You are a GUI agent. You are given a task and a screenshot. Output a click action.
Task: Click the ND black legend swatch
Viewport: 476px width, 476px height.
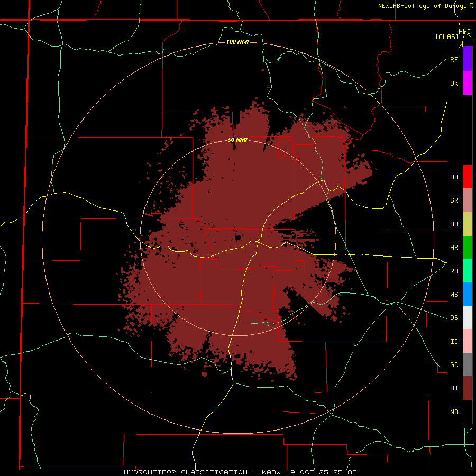point(467,411)
